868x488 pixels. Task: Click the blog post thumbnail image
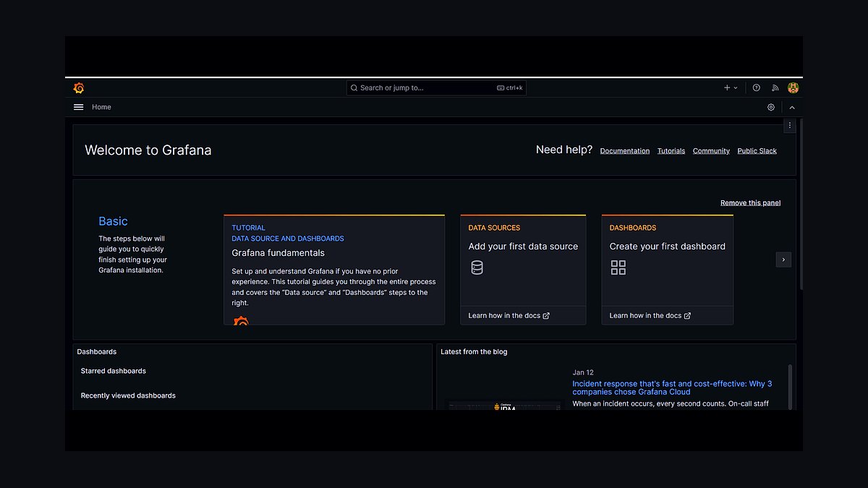(x=505, y=406)
